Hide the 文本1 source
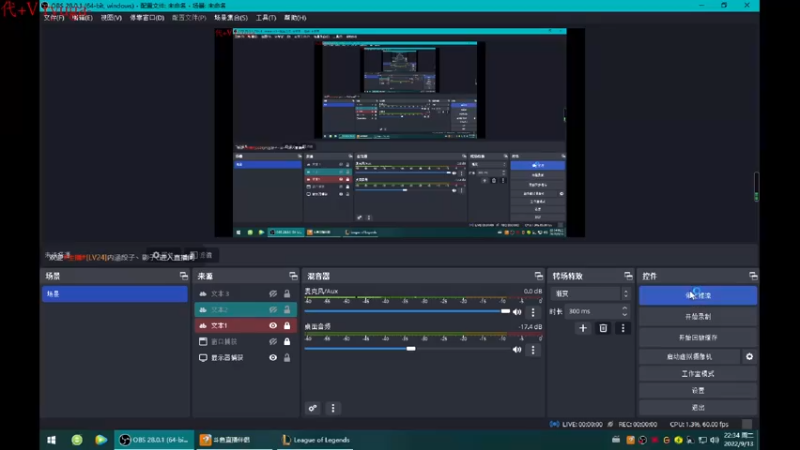800x450 pixels. (273, 326)
